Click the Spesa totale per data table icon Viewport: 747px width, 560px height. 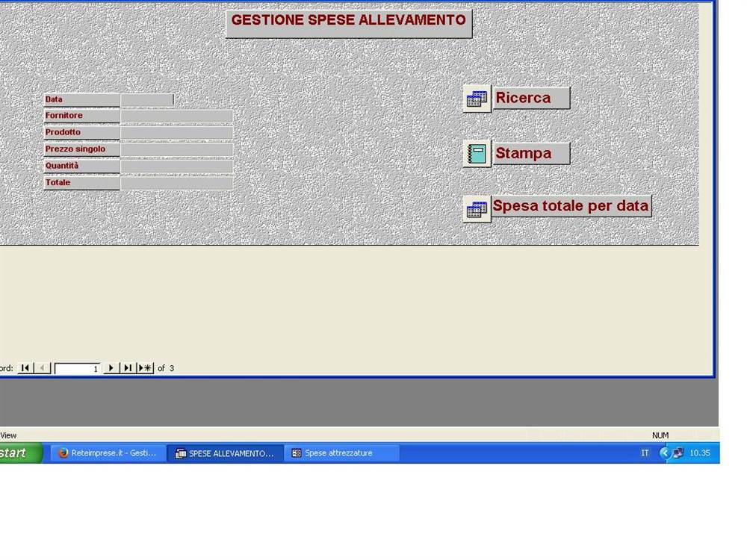coord(477,206)
